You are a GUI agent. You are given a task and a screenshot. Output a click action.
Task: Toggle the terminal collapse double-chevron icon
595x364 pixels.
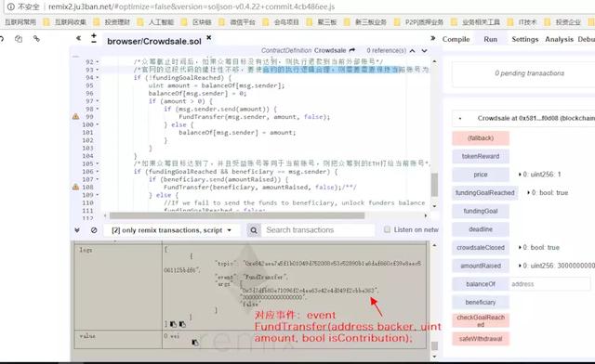click(x=77, y=230)
